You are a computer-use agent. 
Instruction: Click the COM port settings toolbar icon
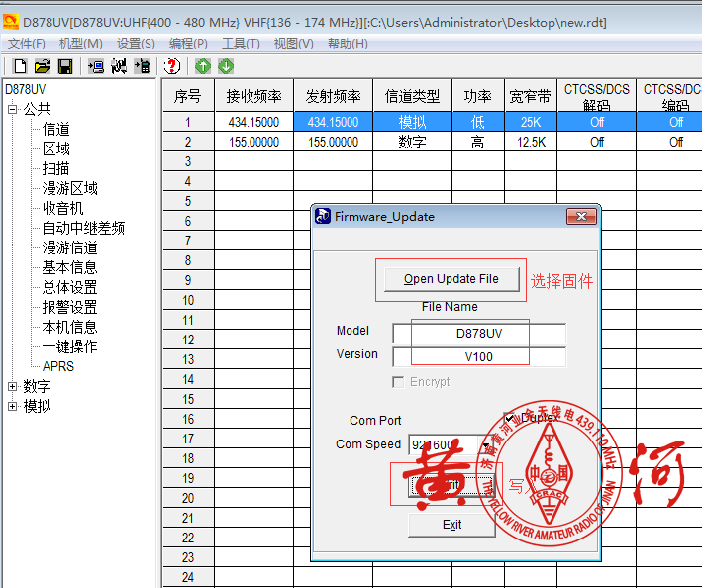tap(119, 66)
